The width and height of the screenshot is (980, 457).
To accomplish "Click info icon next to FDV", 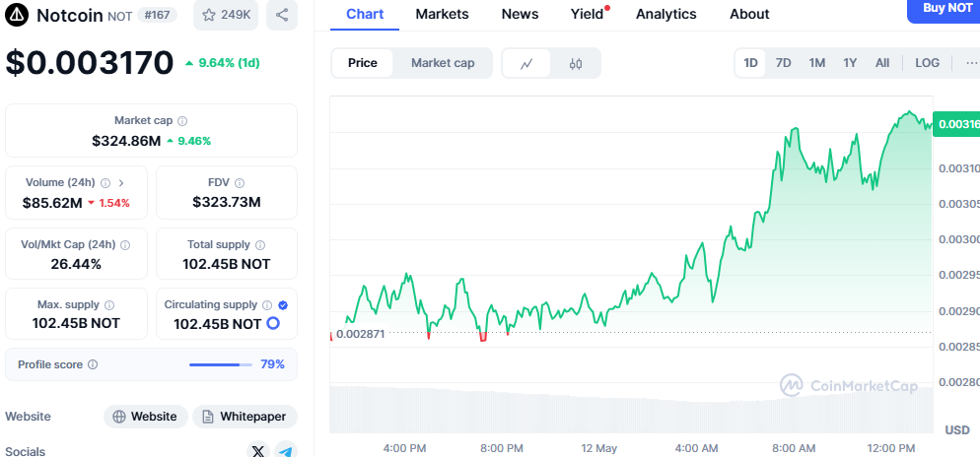I will [240, 183].
